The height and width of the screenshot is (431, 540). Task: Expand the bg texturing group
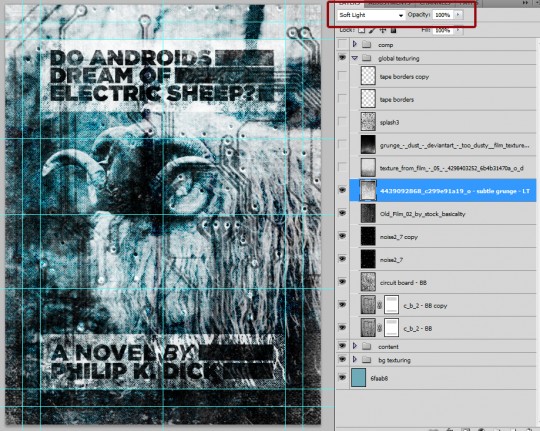pyautogui.click(x=355, y=360)
